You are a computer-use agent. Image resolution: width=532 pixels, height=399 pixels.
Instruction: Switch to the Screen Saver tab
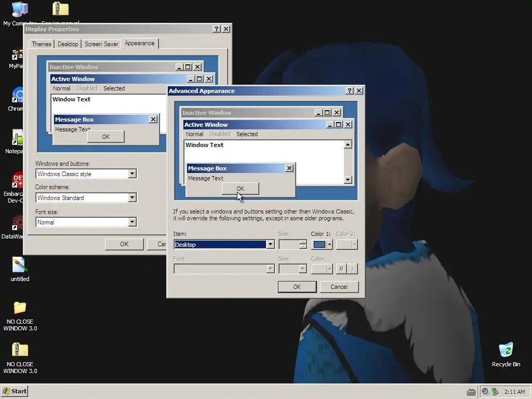[101, 44]
